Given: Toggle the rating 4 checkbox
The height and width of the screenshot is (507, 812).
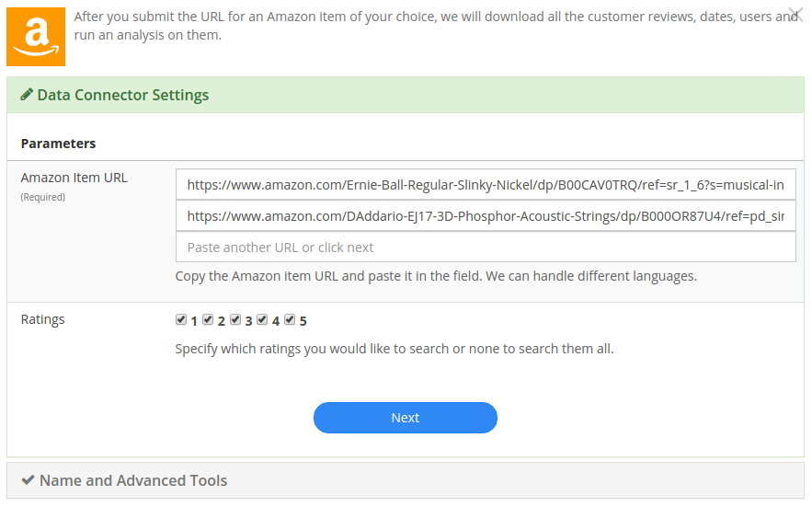Looking at the screenshot, I should [x=262, y=319].
